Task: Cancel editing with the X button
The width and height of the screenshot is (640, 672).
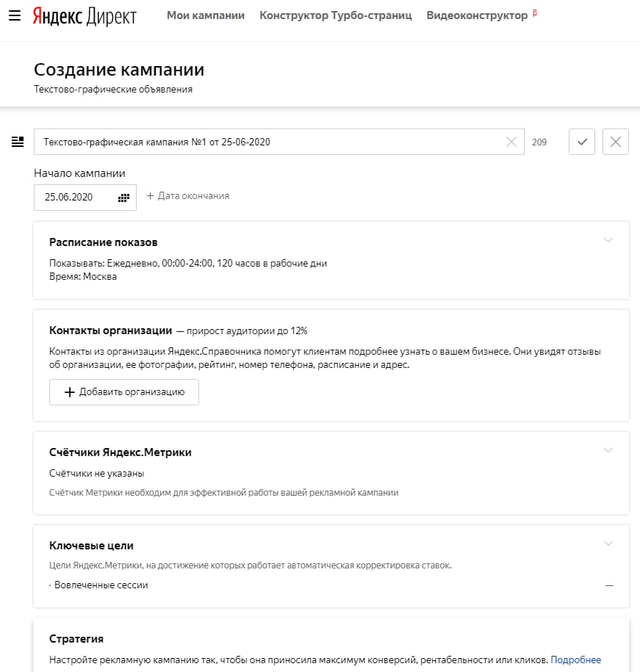Action: point(616,142)
